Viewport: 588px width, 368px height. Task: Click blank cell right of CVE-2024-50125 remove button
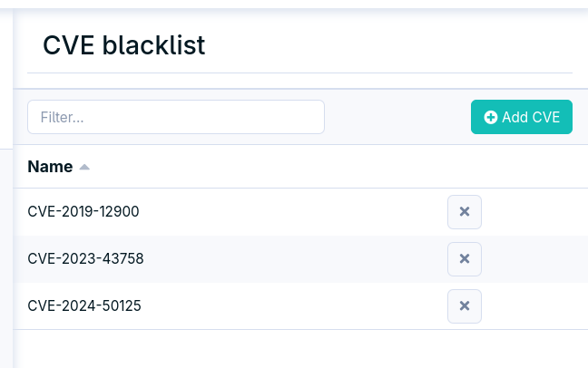click(x=534, y=306)
